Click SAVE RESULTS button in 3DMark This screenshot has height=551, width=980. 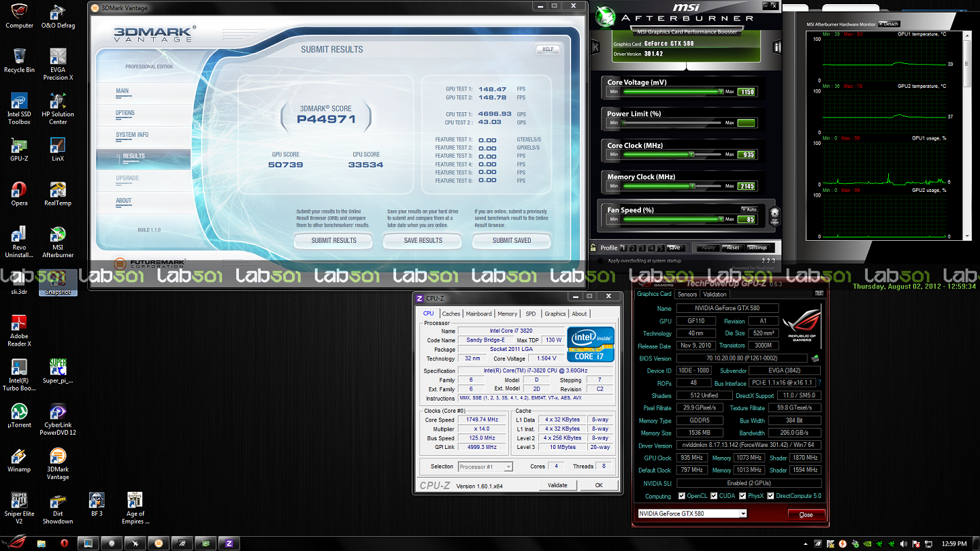(423, 240)
